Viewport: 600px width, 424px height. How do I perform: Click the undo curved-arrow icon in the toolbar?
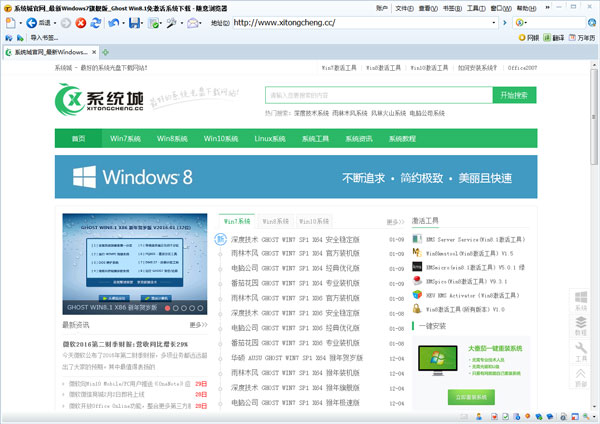(x=114, y=23)
